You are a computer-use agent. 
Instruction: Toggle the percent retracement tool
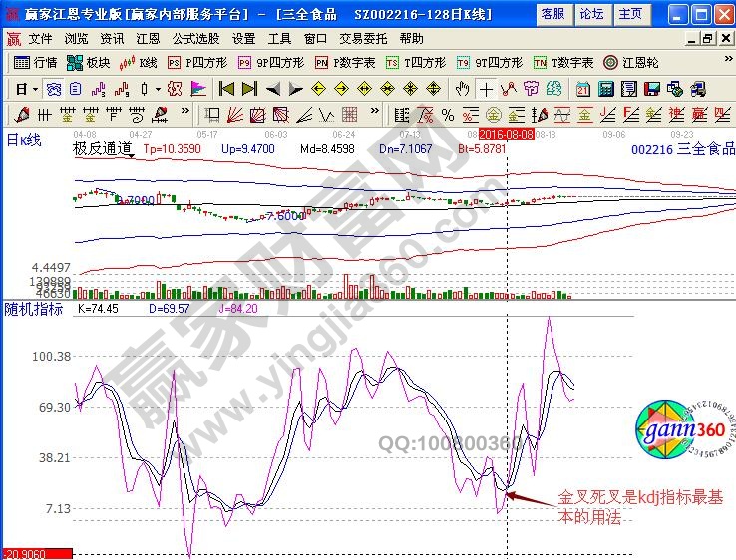coord(448,113)
